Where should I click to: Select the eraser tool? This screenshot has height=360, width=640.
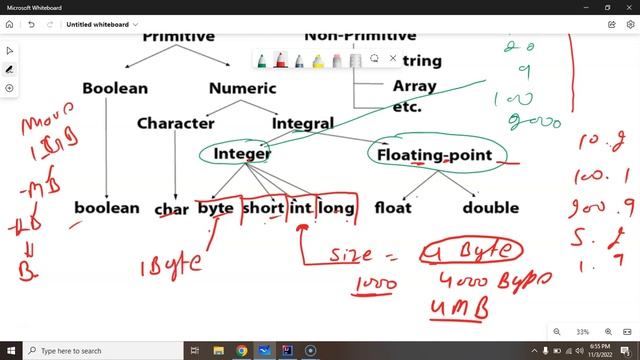pos(337,60)
